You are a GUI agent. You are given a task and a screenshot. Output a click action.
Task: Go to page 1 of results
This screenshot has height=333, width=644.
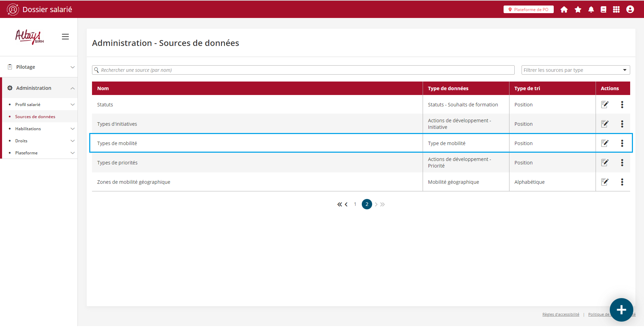(x=355, y=204)
